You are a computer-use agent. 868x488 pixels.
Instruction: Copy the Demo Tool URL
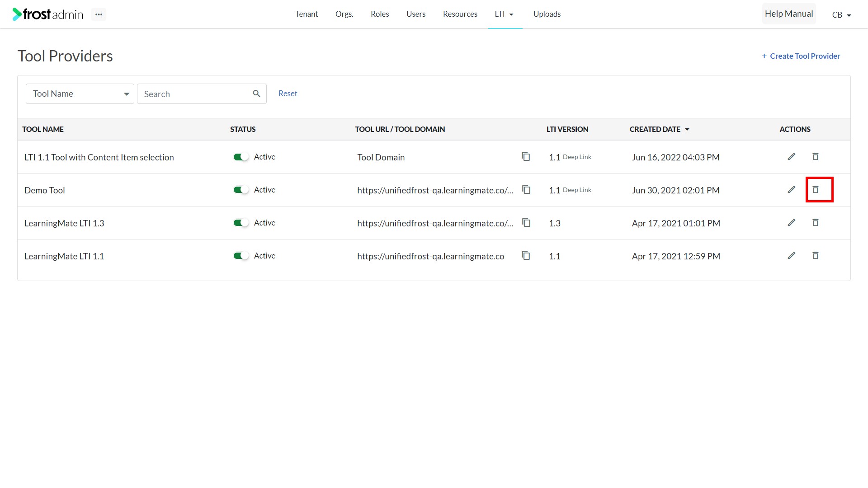coord(526,189)
